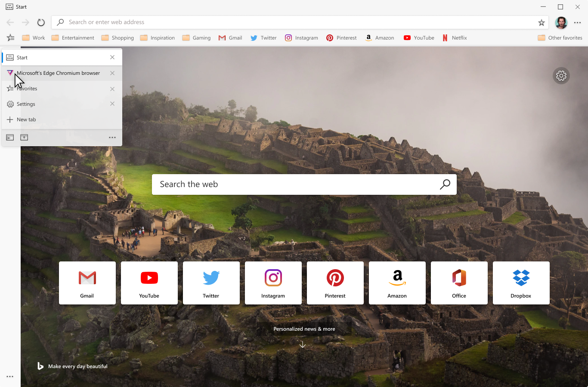Viewport: 588px width, 387px height.
Task: Open the Inspiration favorites folder
Action: click(157, 38)
